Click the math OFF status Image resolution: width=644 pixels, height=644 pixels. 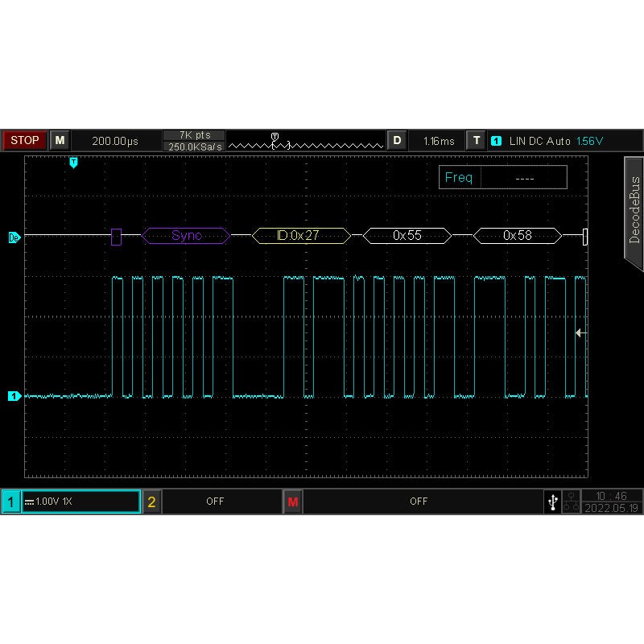click(419, 501)
